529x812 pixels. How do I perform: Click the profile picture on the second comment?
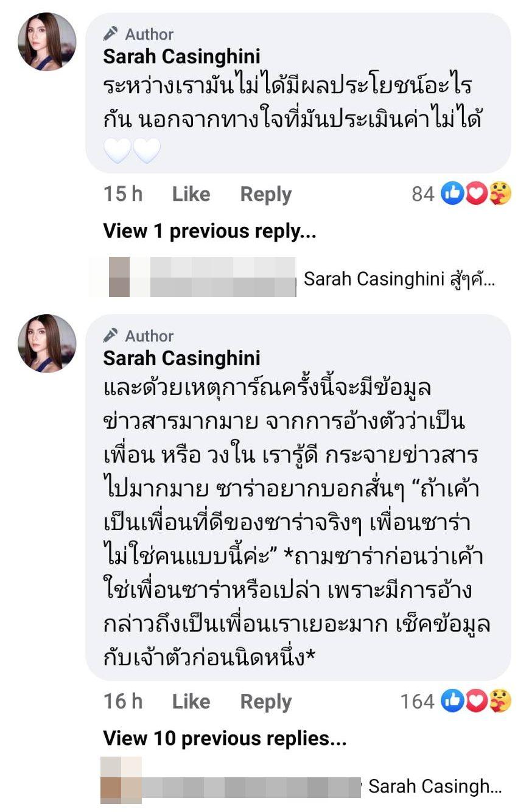coord(47,343)
